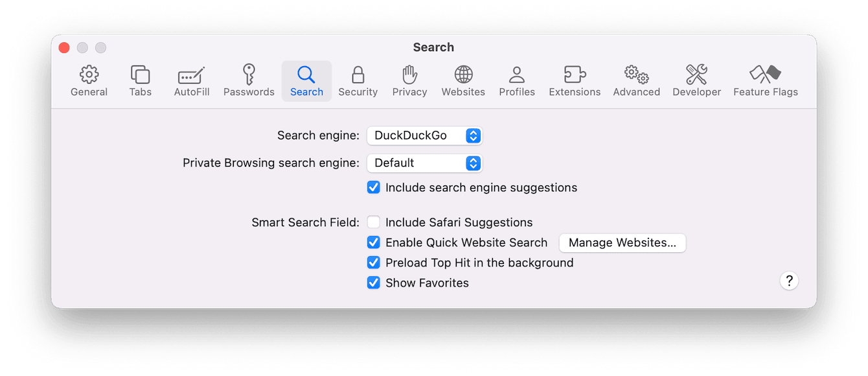868x376 pixels.
Task: Click the Manage Websites button
Action: point(622,242)
